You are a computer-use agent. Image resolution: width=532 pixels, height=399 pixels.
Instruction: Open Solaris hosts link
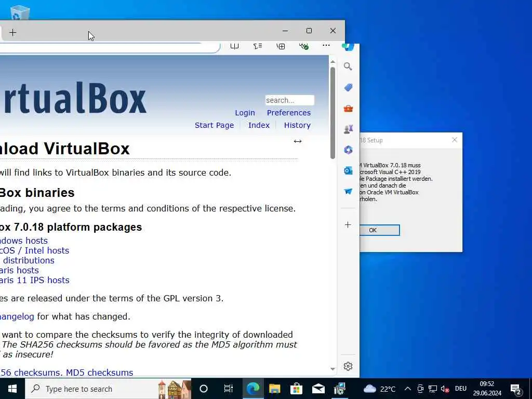[x=19, y=270]
